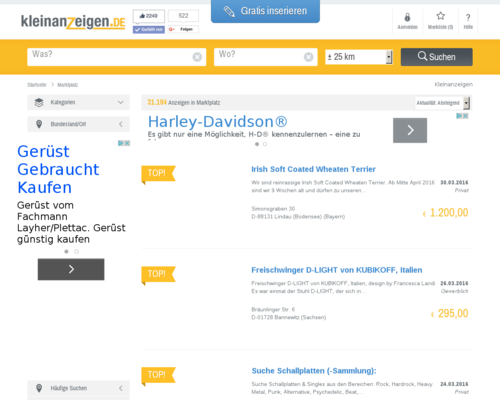Screen dimensions: 500x400
Task: Focus the Was? search field
Action: point(117,57)
